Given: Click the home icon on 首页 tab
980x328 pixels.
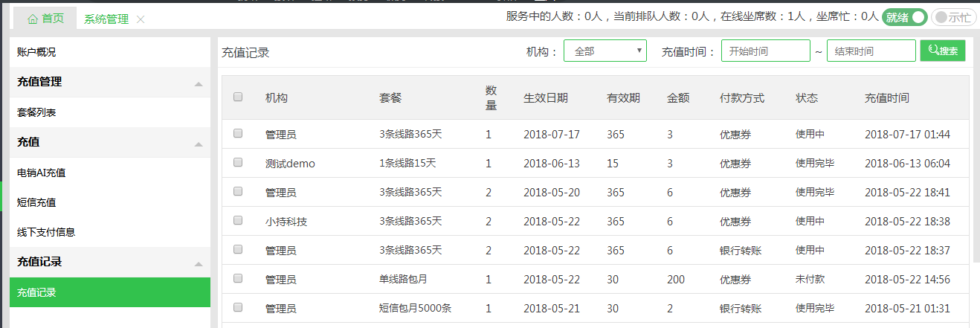Looking at the screenshot, I should click(x=32, y=19).
